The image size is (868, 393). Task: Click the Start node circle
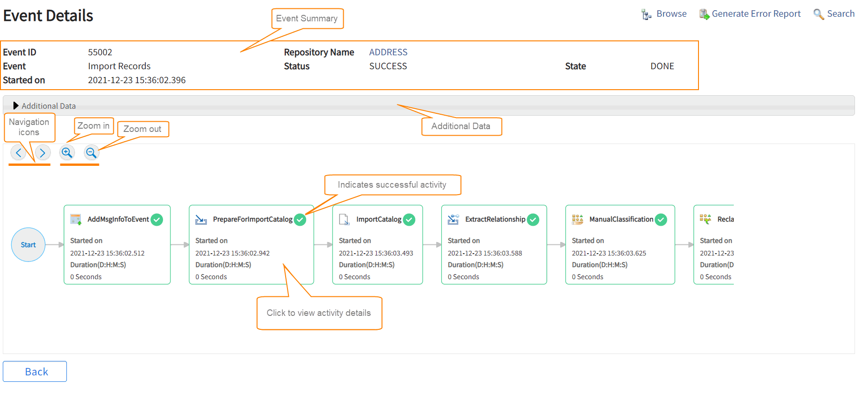(28, 245)
